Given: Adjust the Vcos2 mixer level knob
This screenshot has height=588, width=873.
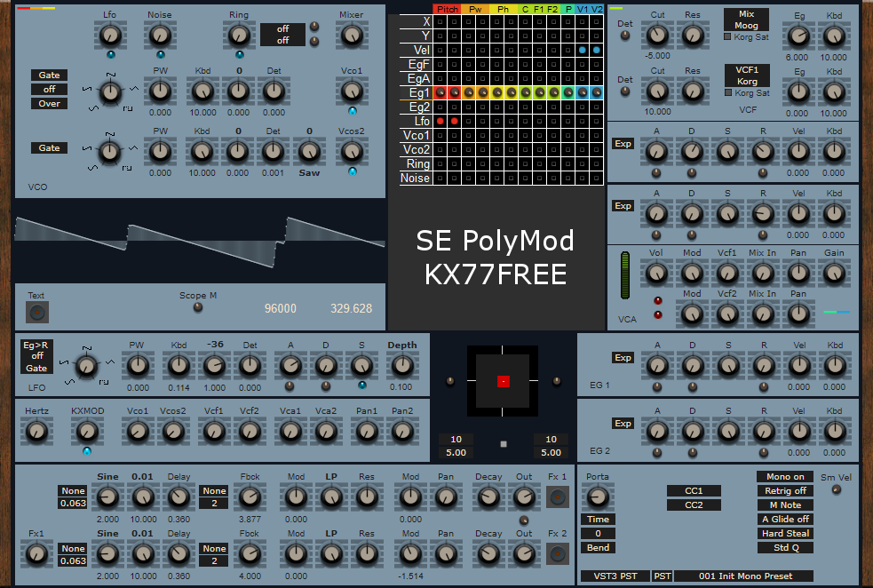Looking at the screenshot, I should pyautogui.click(x=352, y=151).
